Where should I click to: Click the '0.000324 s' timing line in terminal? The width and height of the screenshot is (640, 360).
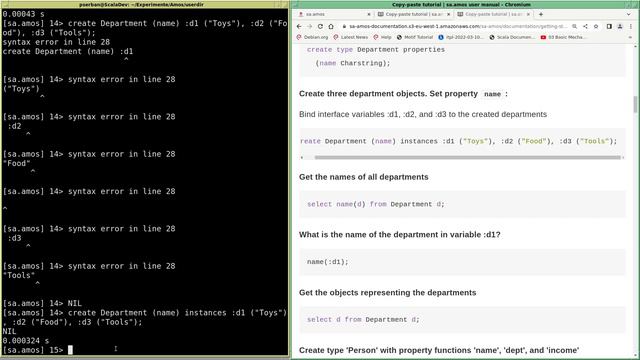(25, 341)
